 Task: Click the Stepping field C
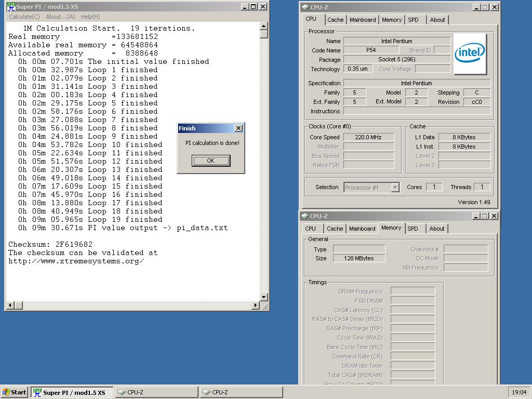(x=477, y=92)
